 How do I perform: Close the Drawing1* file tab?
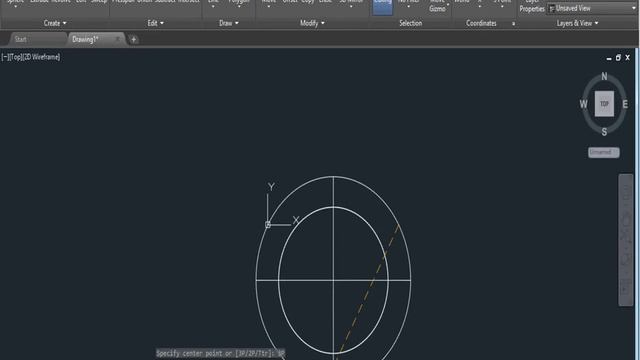point(118,39)
